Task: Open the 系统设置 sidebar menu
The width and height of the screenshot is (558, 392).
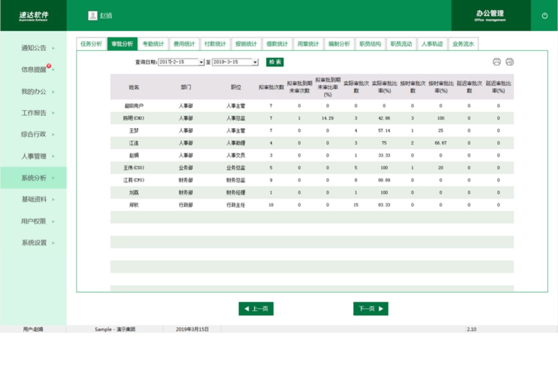Action: [33, 243]
